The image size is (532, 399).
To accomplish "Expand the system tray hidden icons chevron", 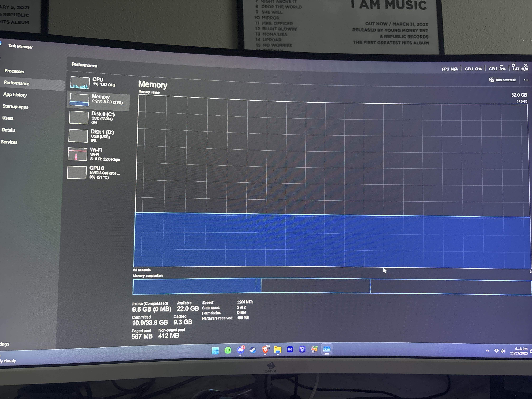I will click(x=487, y=351).
